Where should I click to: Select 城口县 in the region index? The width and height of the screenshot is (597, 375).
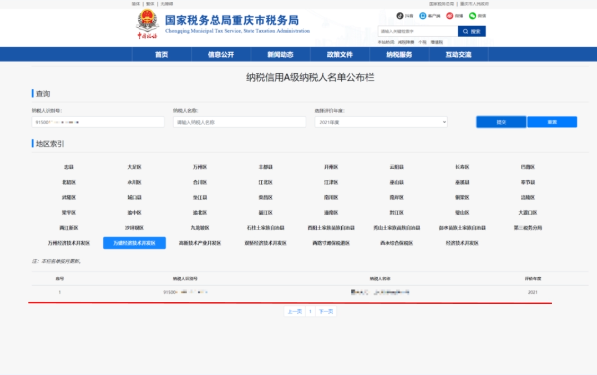134,198
